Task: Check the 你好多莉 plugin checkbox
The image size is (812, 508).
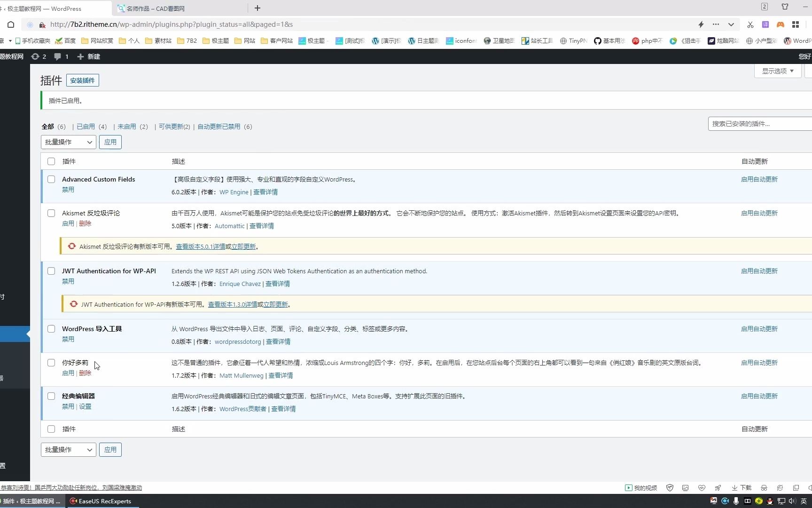Action: 51,363
